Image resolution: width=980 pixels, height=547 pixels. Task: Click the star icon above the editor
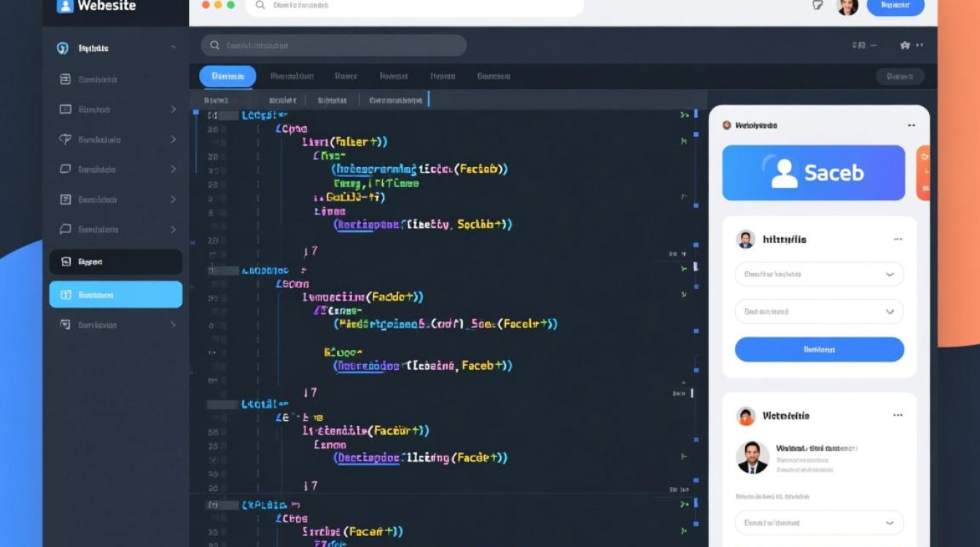905,45
